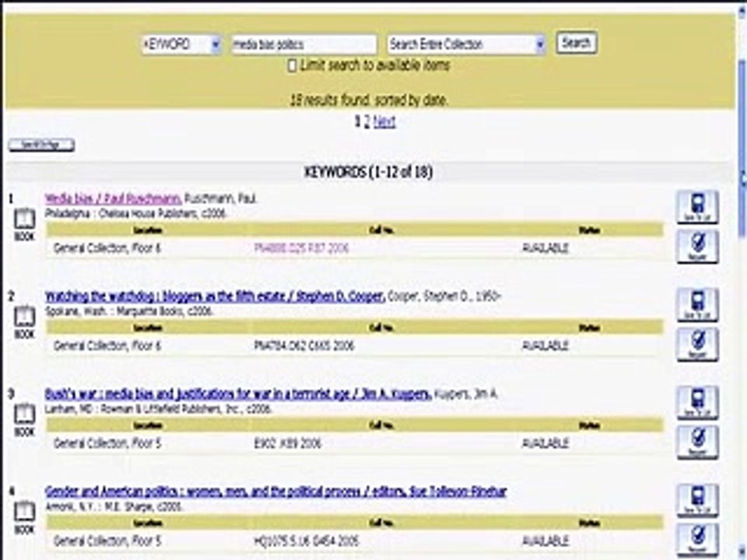Request Bush's war book icon
This screenshot has height=560, width=747.
click(x=697, y=442)
